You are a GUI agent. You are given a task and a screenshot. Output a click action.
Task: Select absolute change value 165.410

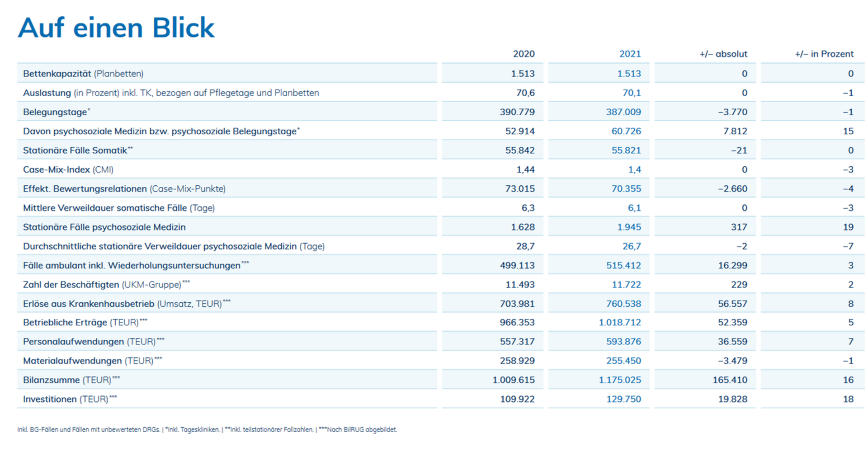point(730,380)
